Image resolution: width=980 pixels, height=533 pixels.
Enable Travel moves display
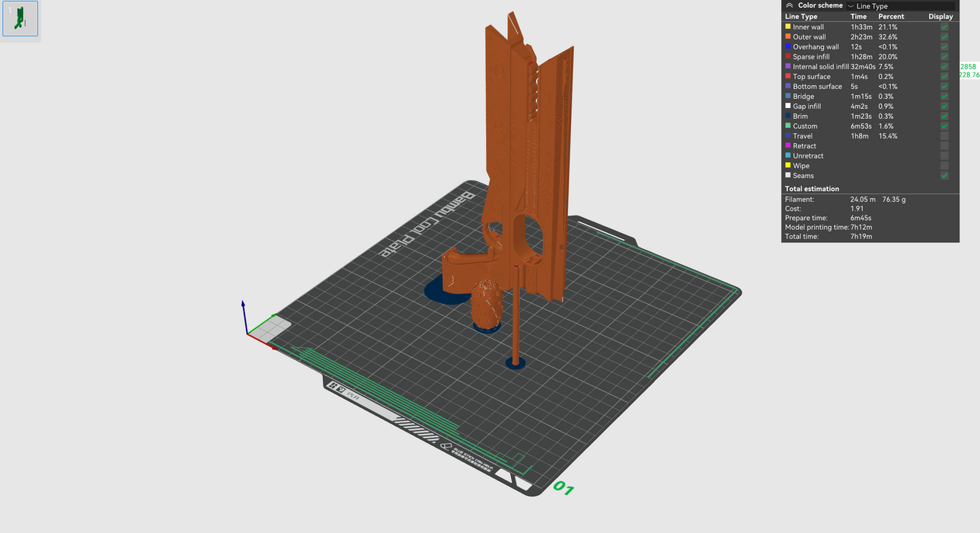944,136
